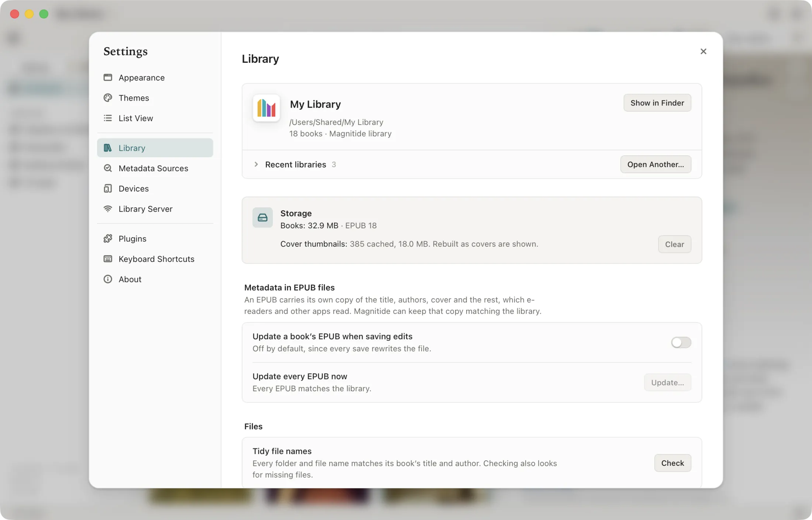Open the Appearance settings section
The height and width of the screenshot is (520, 812).
tap(155, 77)
